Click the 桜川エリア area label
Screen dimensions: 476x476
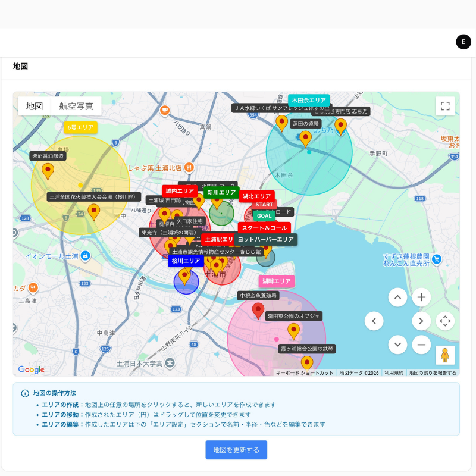pos(187,261)
